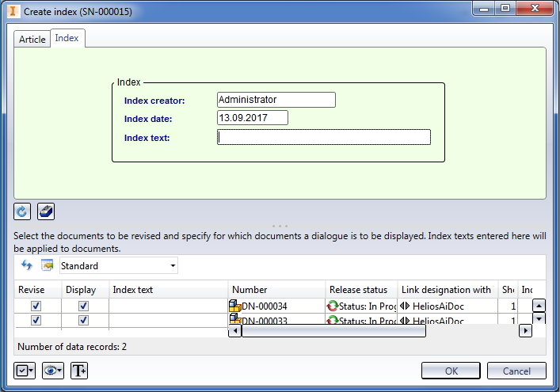The image size is (560, 392).
Task: Switch to the Article tab
Action: click(x=32, y=39)
